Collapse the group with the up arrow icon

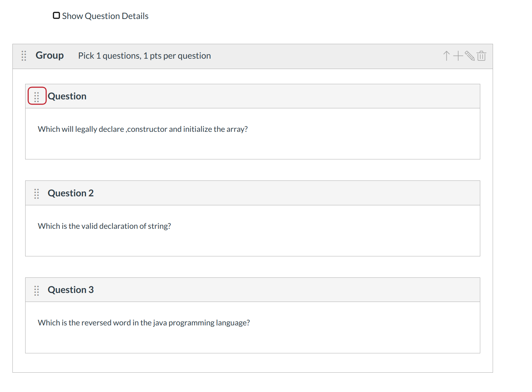446,56
